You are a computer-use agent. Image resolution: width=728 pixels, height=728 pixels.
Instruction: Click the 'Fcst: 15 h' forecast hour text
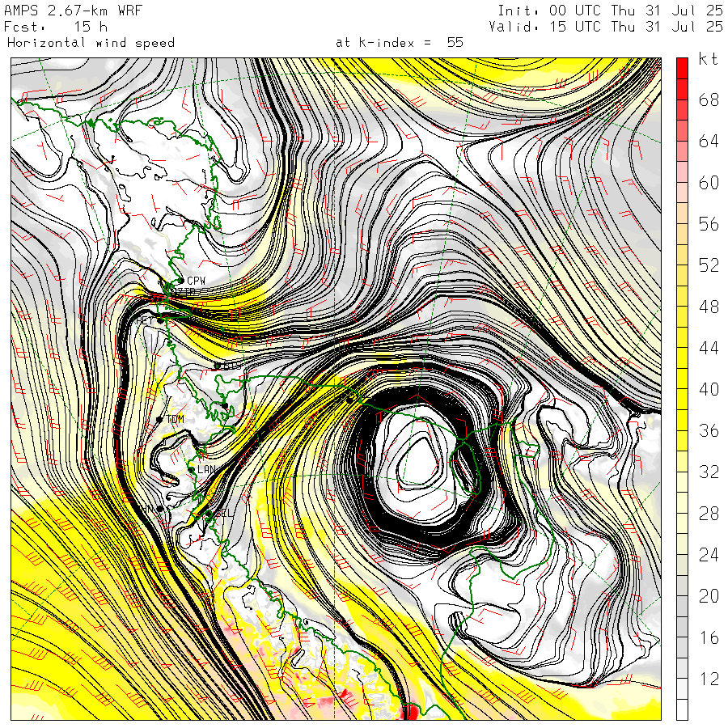55,27
